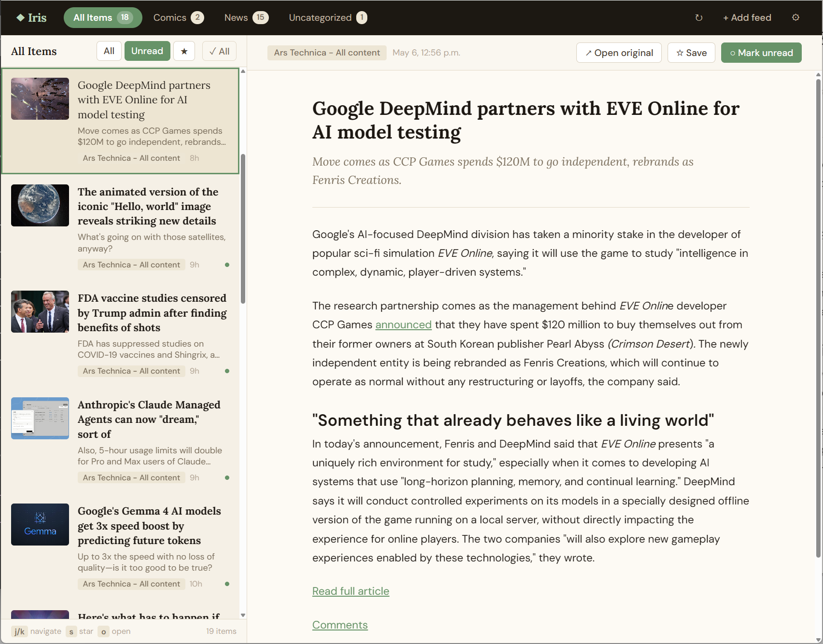
Task: Select 'Anthropic's Claude Managed Agents' list item
Action: click(x=120, y=440)
